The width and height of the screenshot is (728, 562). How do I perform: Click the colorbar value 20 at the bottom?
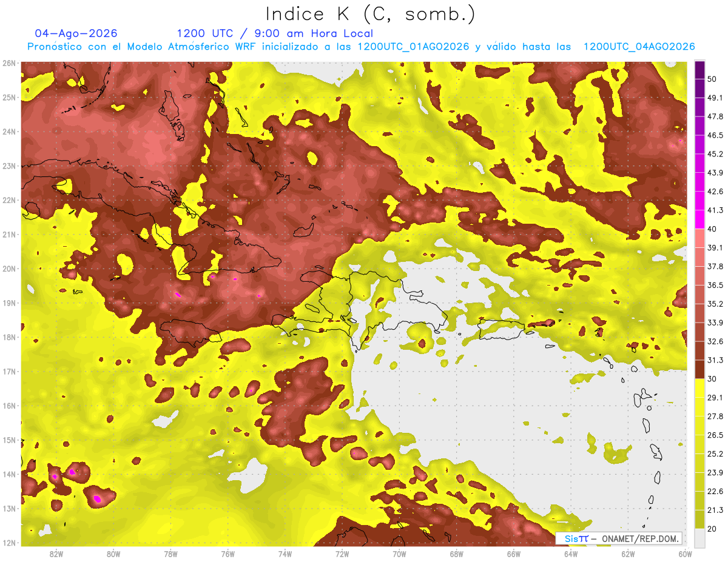click(713, 529)
